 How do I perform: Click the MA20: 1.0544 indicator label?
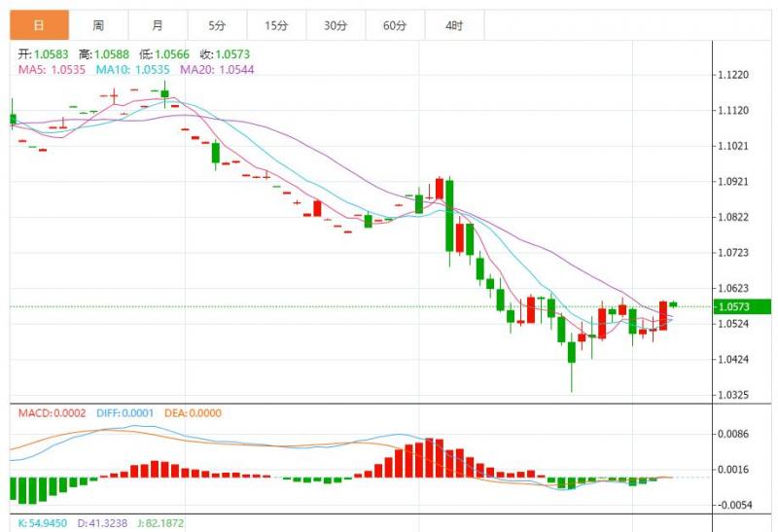tap(217, 69)
